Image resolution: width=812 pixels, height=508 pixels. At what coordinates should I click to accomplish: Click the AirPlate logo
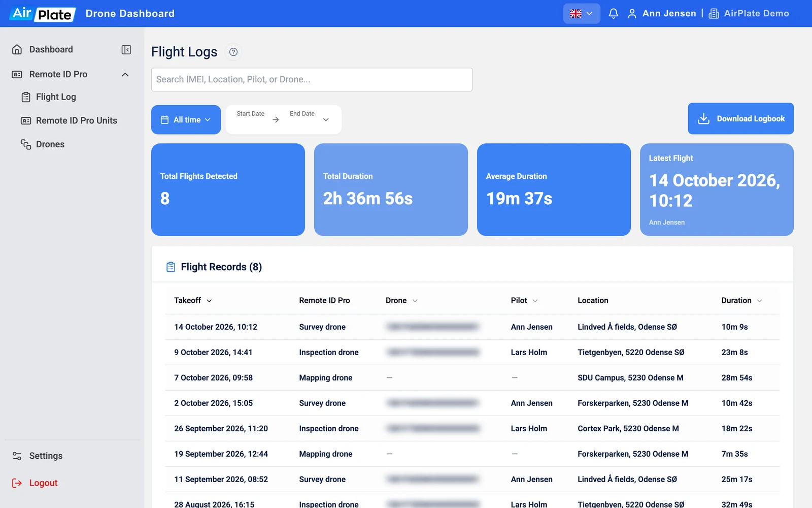pos(43,14)
